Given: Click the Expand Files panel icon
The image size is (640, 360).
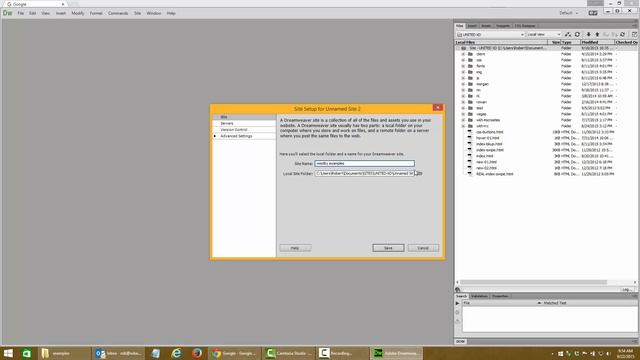Looking at the screenshot, I should tap(634, 35).
